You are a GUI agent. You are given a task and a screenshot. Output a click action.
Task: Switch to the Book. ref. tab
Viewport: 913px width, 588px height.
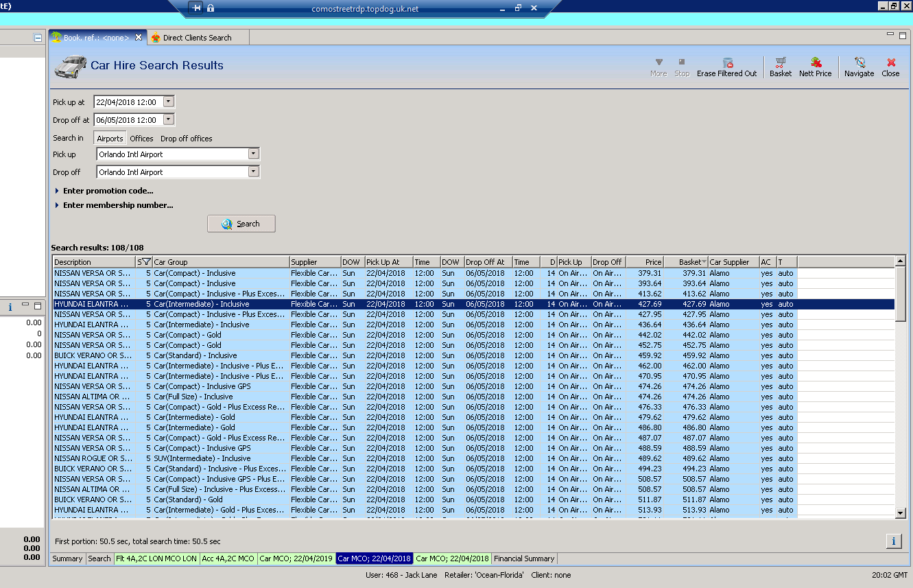coord(96,38)
